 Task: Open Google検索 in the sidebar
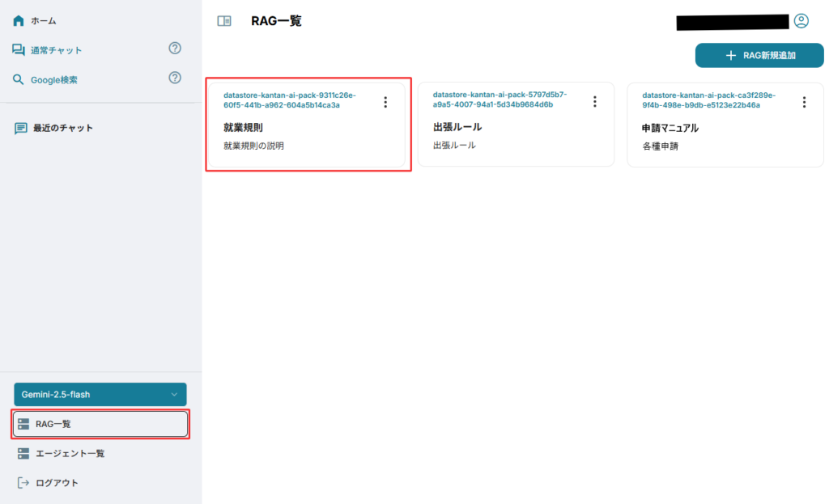[x=53, y=80]
